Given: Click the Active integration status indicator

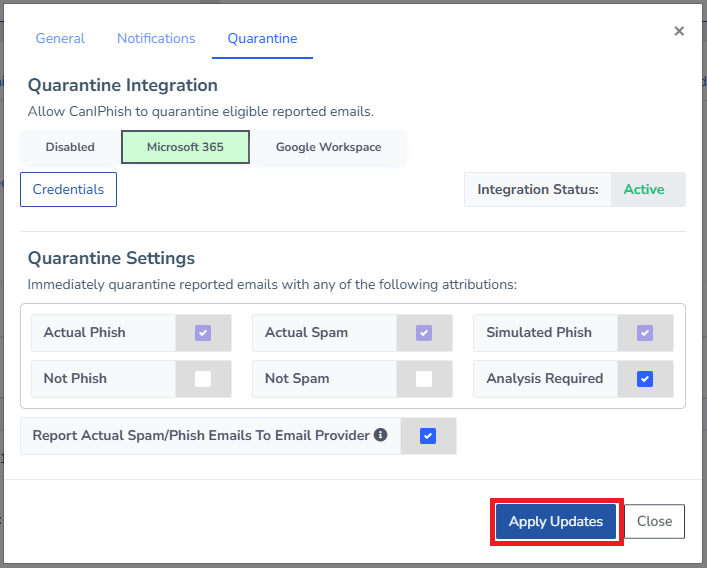Looking at the screenshot, I should (644, 189).
